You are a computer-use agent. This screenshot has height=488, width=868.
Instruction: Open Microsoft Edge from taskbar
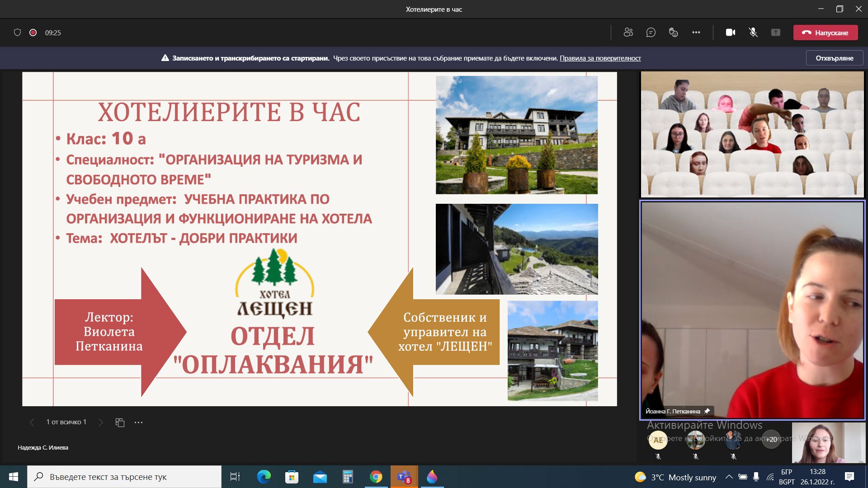(x=264, y=477)
